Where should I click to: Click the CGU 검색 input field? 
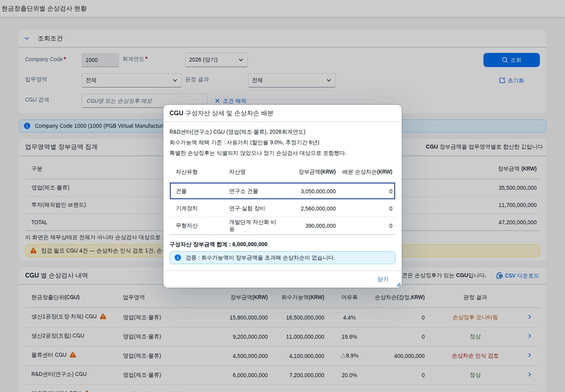point(144,101)
